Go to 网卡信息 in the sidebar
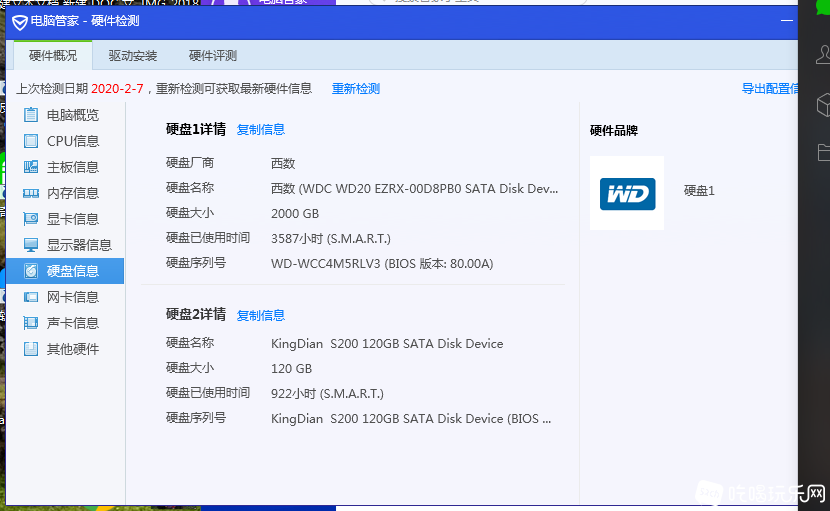The image size is (830, 511). 65,297
